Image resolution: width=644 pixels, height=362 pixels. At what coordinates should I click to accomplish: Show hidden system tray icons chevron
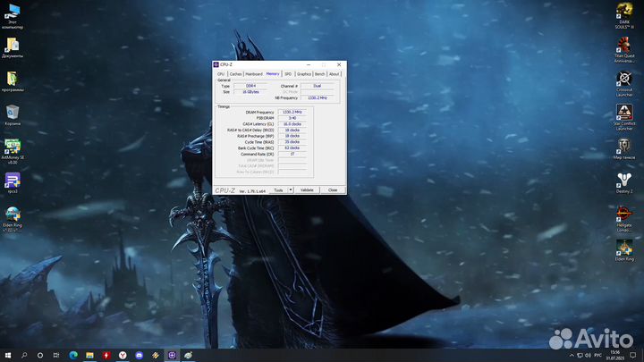(x=571, y=355)
